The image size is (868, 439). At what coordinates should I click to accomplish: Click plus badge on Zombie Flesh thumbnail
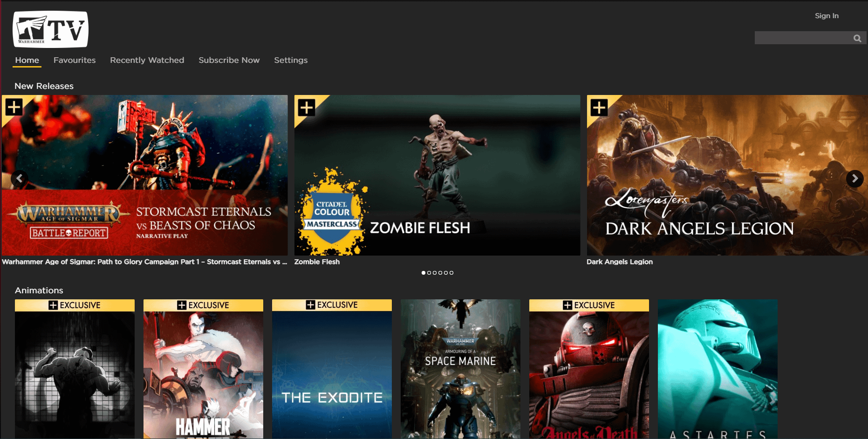tap(307, 108)
